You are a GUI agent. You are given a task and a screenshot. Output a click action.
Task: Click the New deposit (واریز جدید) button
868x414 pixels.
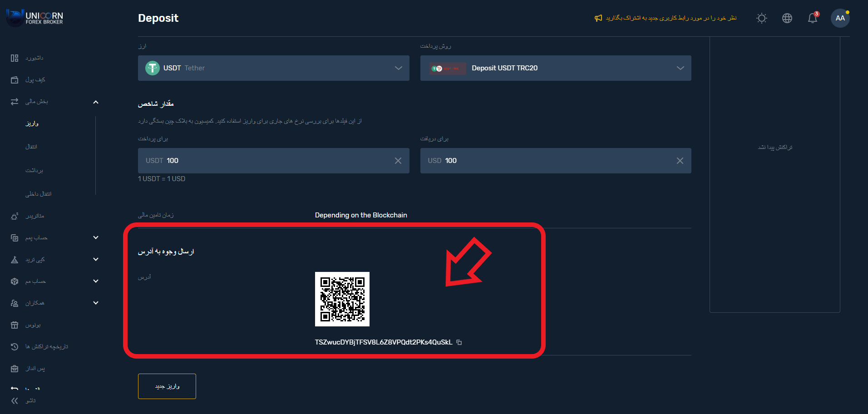pyautogui.click(x=167, y=386)
